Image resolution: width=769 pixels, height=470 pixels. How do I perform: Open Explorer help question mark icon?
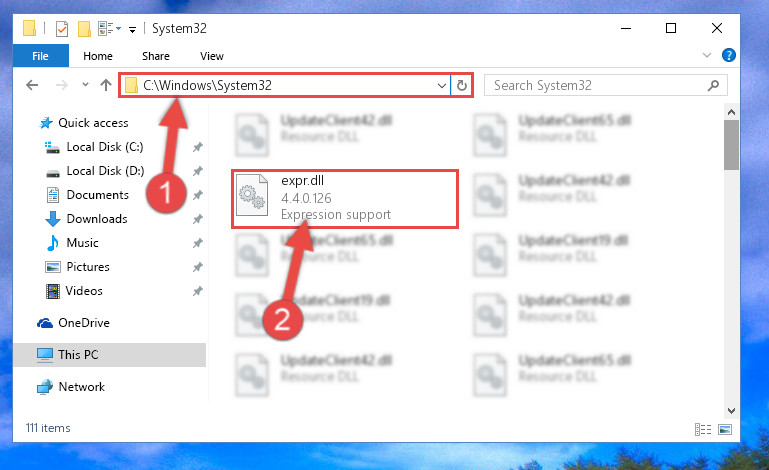728,55
